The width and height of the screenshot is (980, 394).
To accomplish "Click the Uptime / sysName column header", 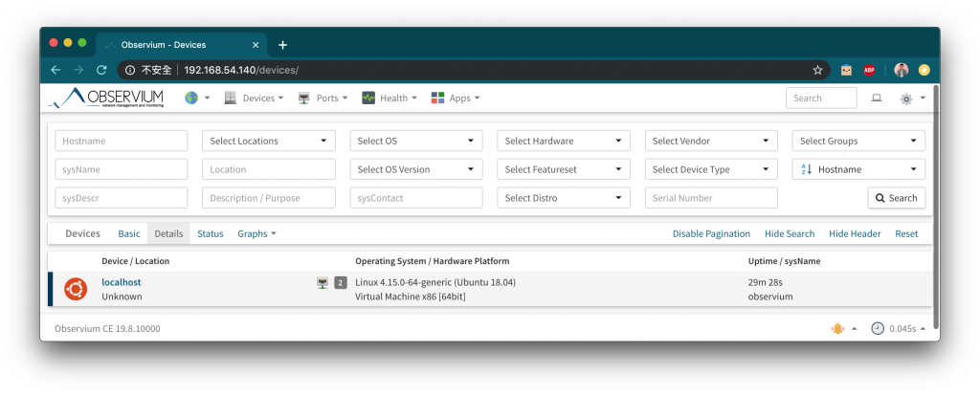I will pyautogui.click(x=784, y=261).
